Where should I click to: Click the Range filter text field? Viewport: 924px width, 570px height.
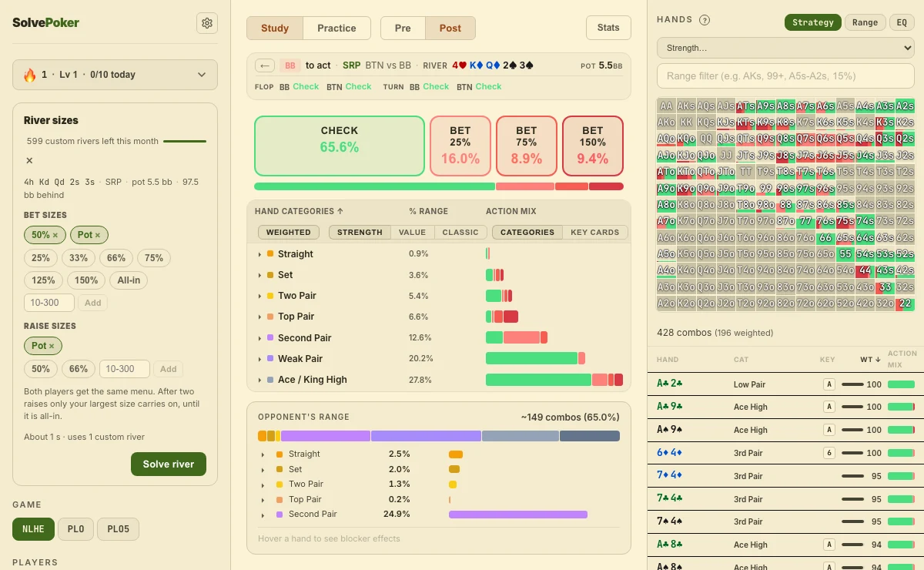(785, 76)
